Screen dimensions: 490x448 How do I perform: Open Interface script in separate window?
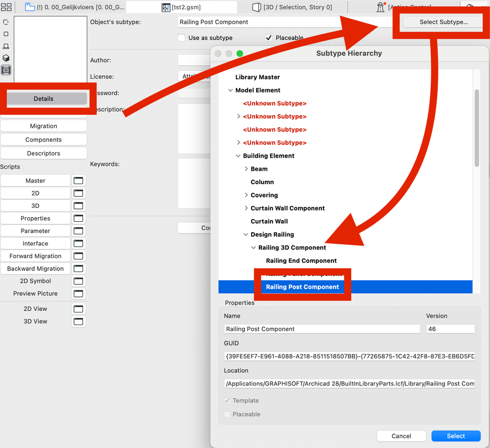[78, 243]
